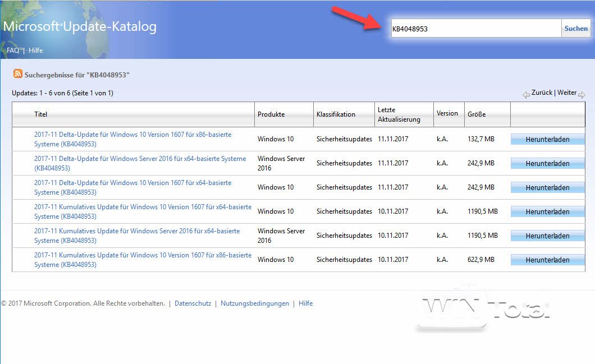Sort results by Version column
Screen dimensions: 595x364
coord(447,113)
